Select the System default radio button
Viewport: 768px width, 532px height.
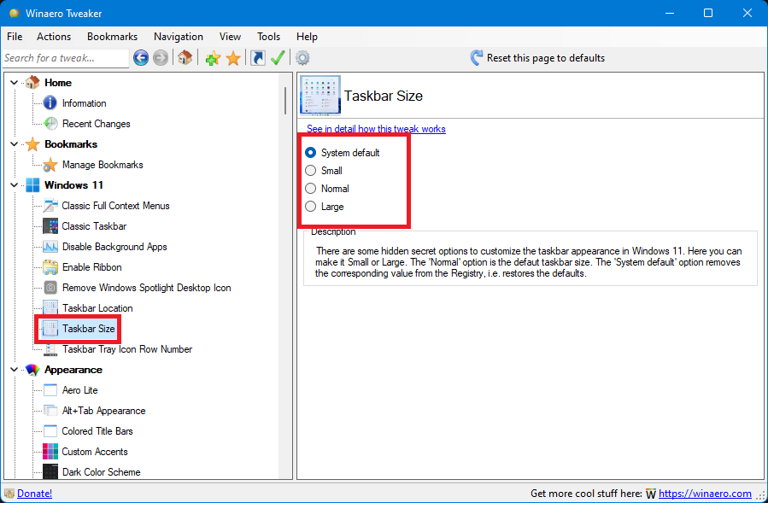310,153
